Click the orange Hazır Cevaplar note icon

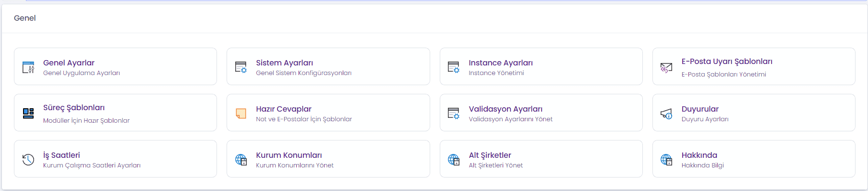[x=241, y=114]
